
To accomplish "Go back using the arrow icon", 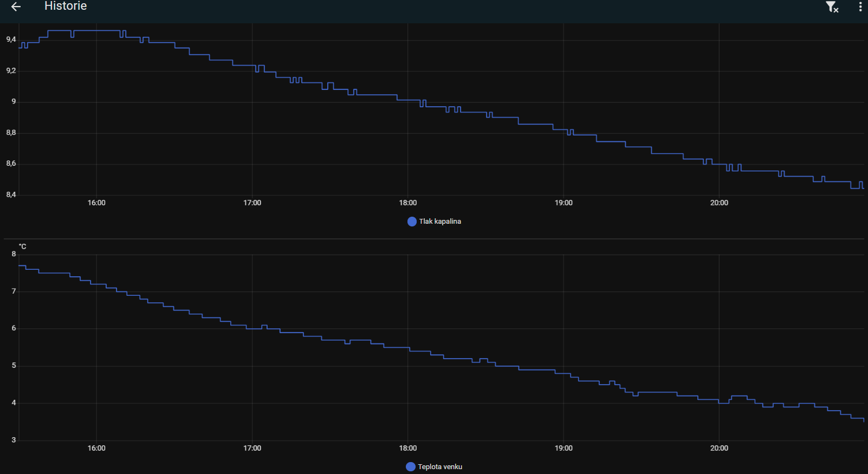I will 16,7.
